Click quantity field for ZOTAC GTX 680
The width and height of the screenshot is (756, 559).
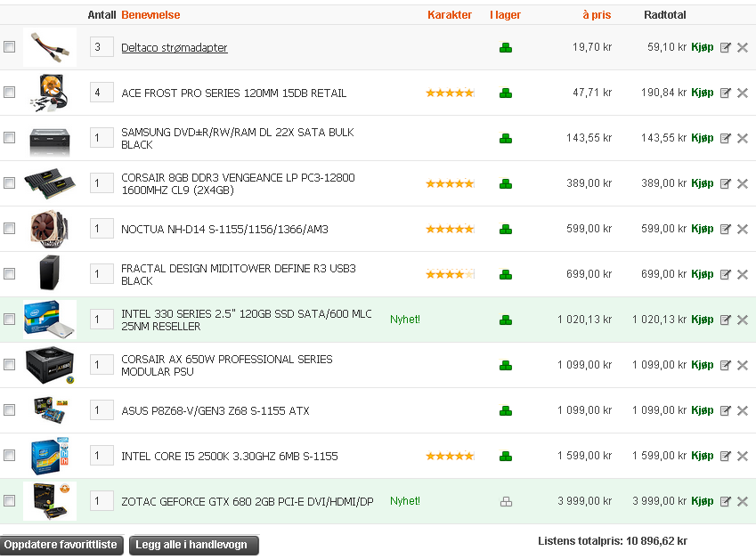[102, 500]
